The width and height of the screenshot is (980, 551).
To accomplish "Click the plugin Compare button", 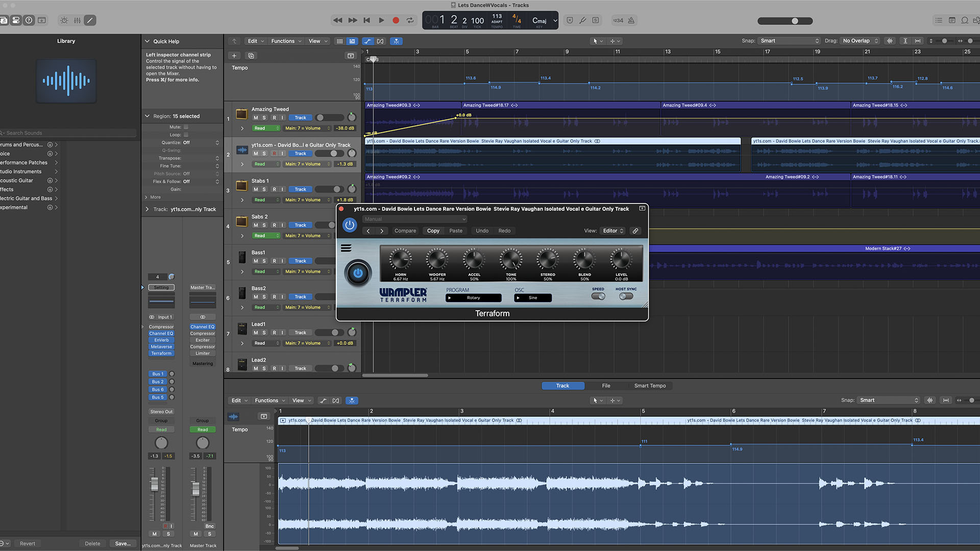I will click(405, 231).
